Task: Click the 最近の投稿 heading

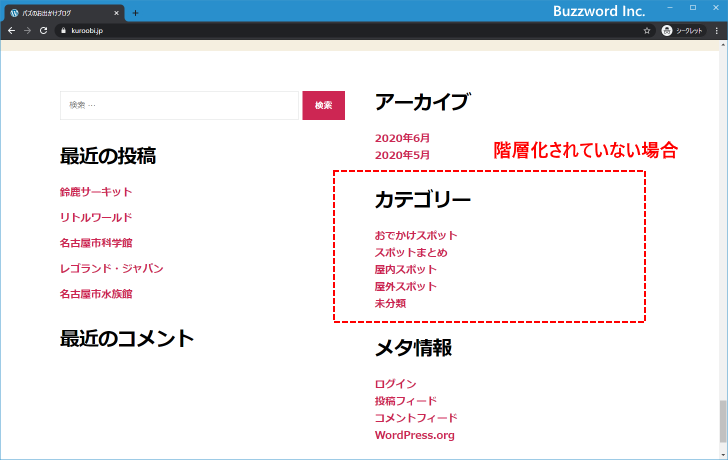Action: pyautogui.click(x=108, y=156)
